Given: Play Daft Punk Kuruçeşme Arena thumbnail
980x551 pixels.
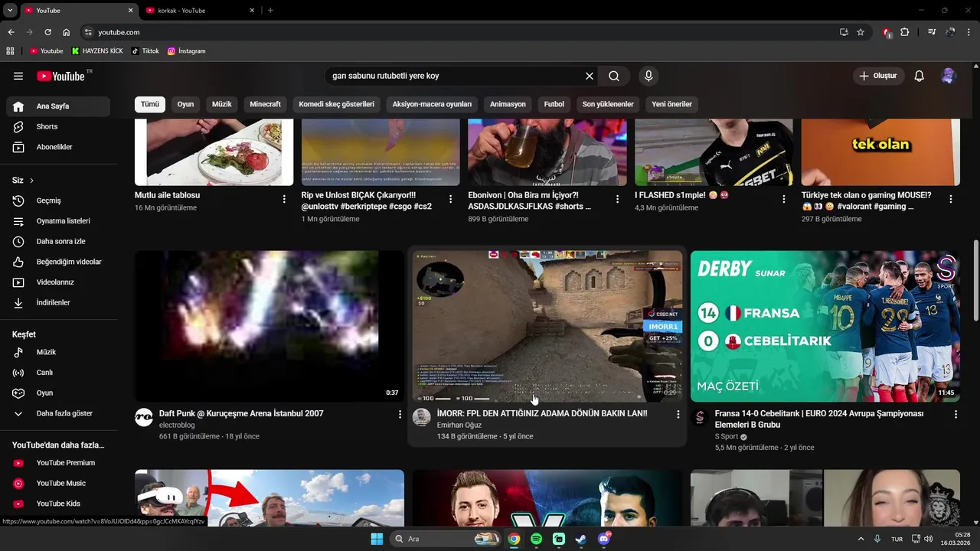Looking at the screenshot, I should coord(269,326).
